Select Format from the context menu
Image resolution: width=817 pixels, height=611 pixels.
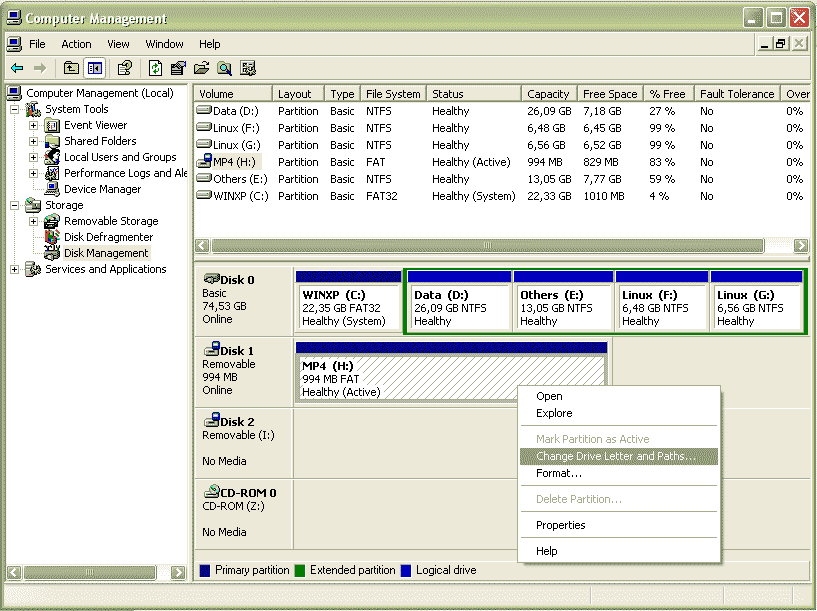(558, 473)
